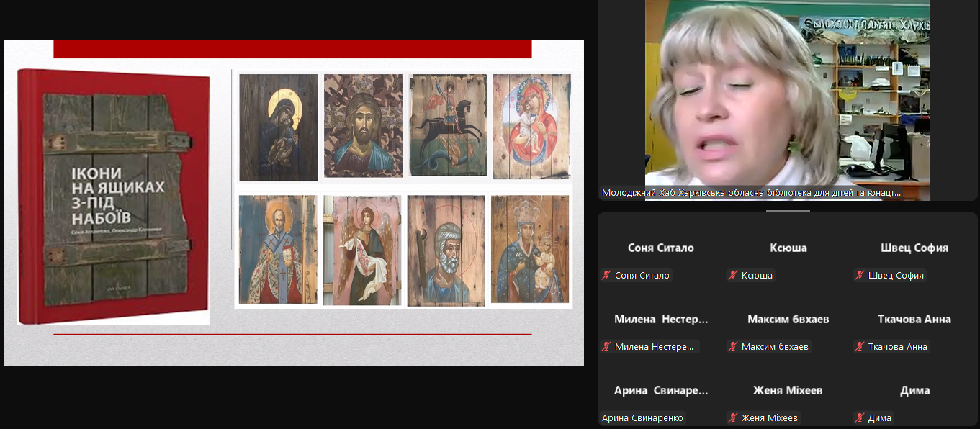Click the small "Милена Нестере…" name label
The width and height of the screenshot is (980, 429).
coord(655,347)
